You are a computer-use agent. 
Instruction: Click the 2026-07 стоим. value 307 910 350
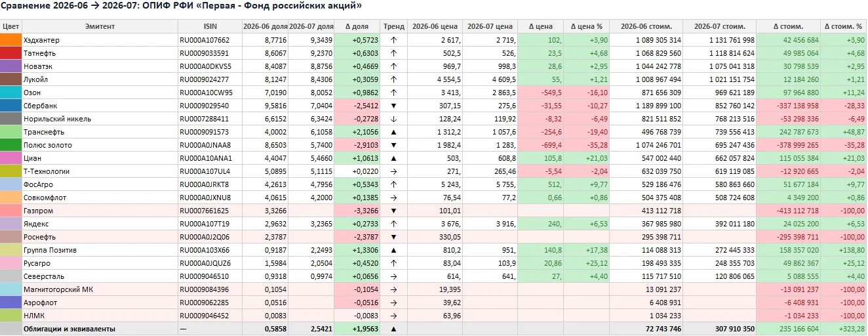[730, 329]
